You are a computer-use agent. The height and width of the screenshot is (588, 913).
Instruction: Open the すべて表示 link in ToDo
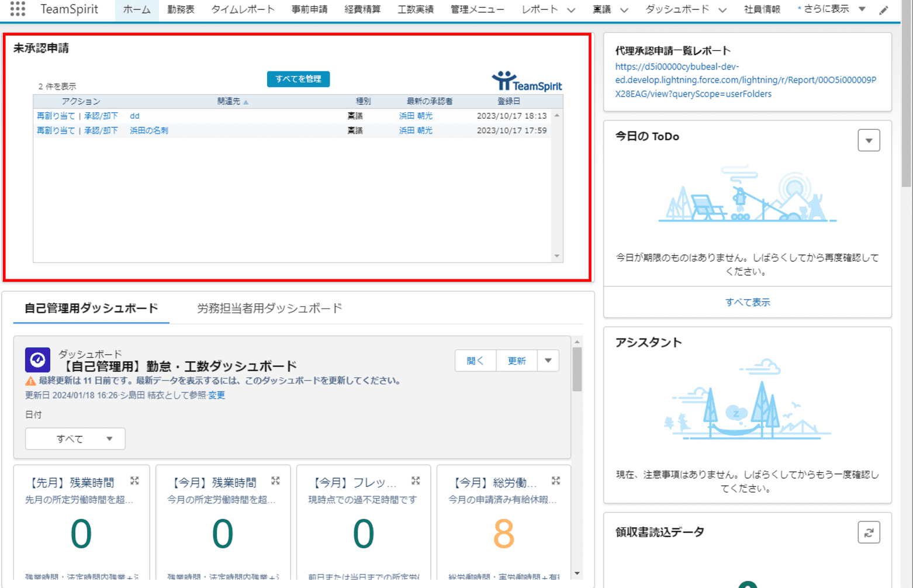pyautogui.click(x=747, y=302)
